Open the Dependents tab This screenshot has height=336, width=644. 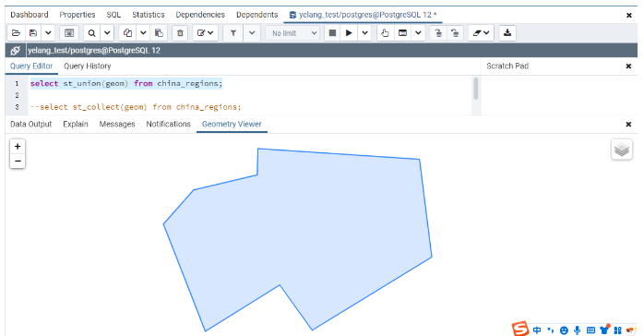click(x=257, y=15)
